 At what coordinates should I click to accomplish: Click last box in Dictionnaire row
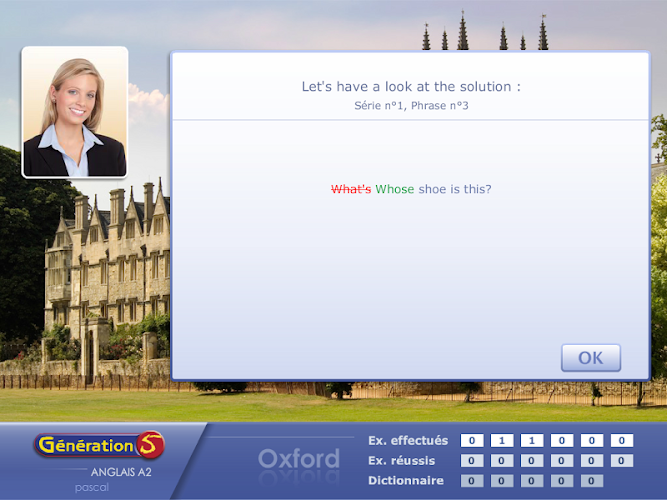pyautogui.click(x=592, y=481)
